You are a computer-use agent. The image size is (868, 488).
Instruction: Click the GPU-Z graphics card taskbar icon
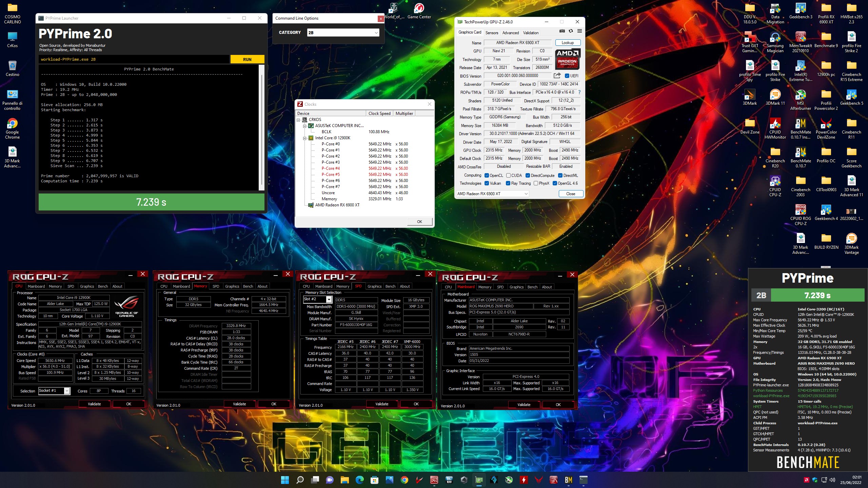(x=479, y=480)
